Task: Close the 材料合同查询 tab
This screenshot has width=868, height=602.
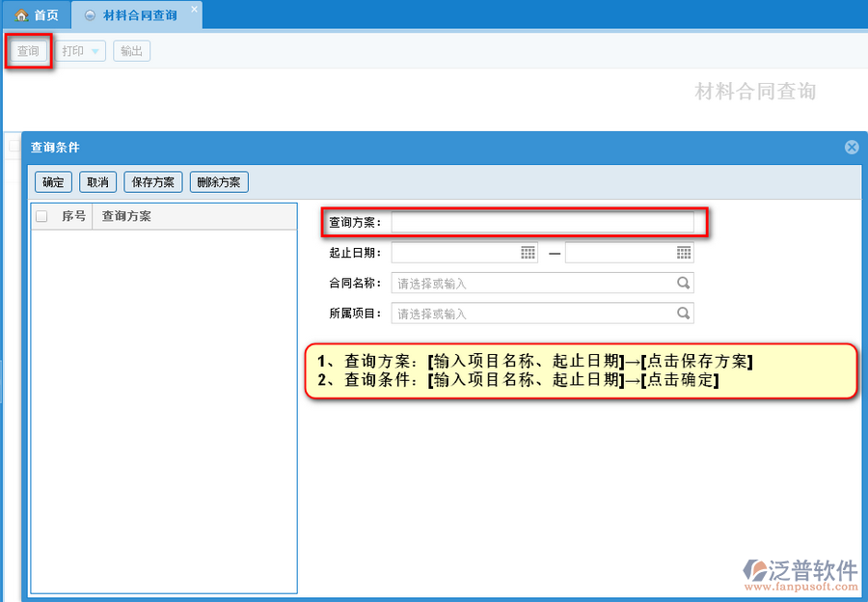Action: point(194,10)
